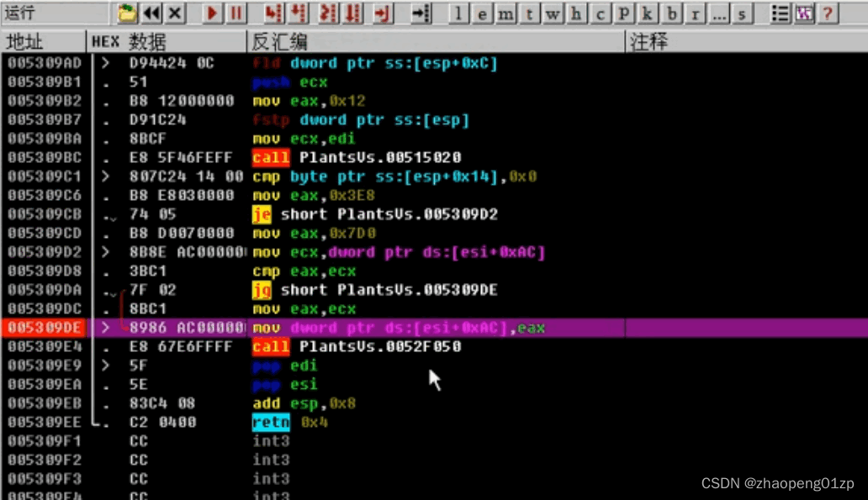Click the Step over toolbar icon
Screen dimensions: 868x500
click(x=299, y=13)
